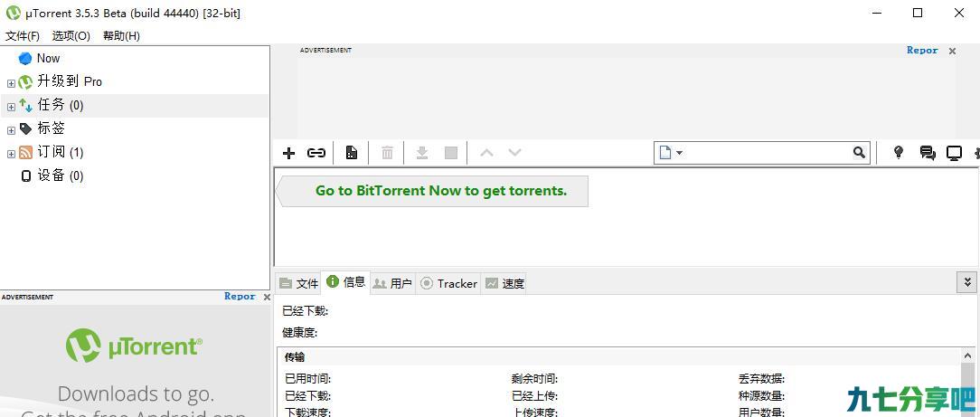Click the Start download arrow icon

point(422,153)
